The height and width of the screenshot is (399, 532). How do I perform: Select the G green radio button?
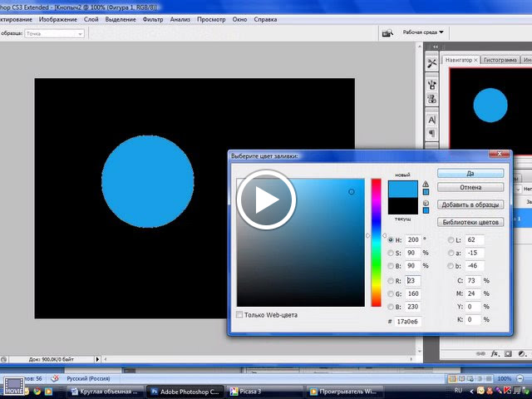click(x=391, y=293)
